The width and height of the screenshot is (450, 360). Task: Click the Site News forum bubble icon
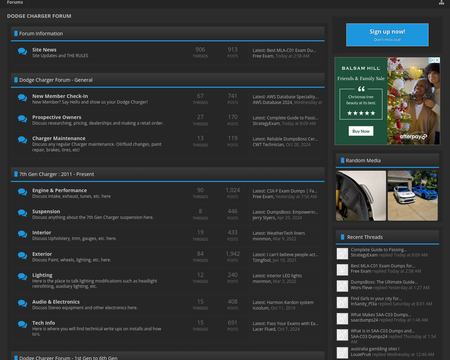(22, 52)
